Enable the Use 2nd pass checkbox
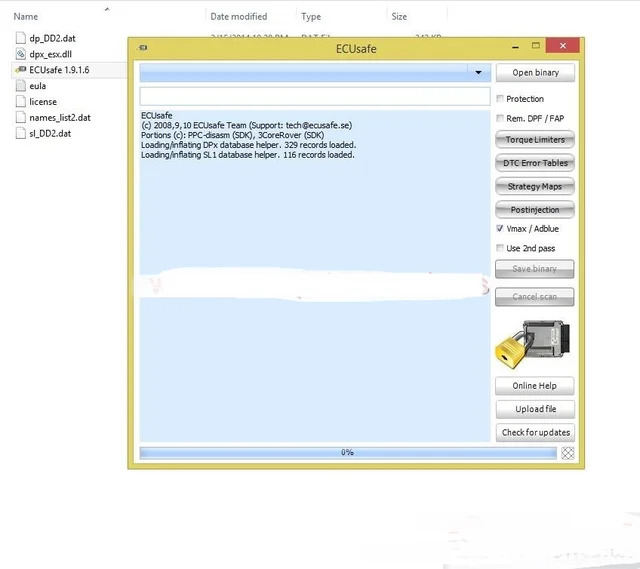This screenshot has width=640, height=569. (x=500, y=248)
